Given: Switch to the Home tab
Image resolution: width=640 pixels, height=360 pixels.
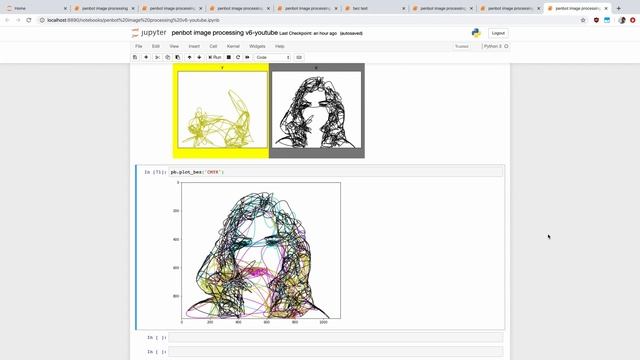Looking at the screenshot, I should [x=36, y=8].
